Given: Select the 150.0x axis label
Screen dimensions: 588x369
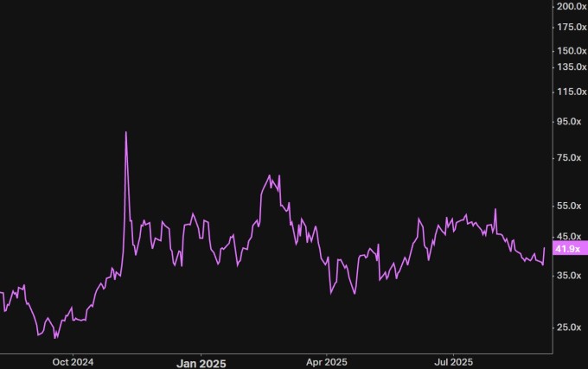Looking at the screenshot, I should click(572, 51).
